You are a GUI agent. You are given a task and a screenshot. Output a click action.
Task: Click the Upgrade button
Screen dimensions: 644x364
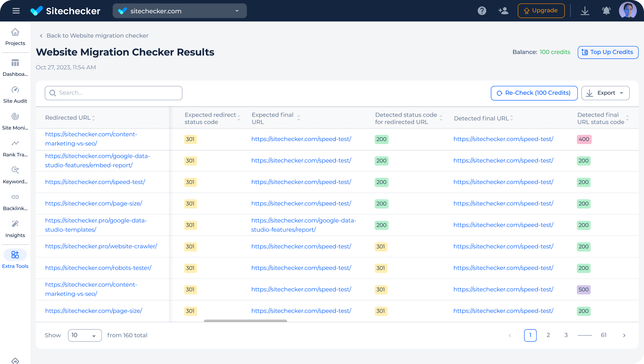coord(541,11)
